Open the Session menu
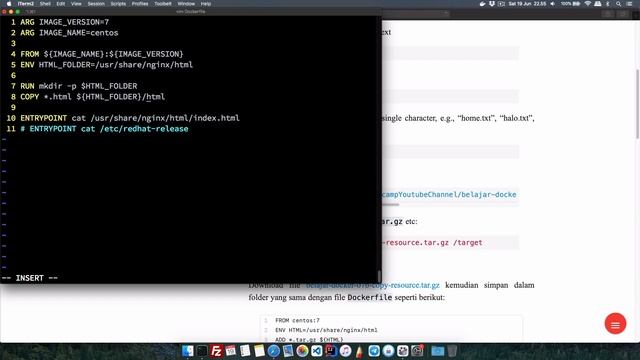Image resolution: width=640 pixels, height=360 pixels. [x=96, y=4]
